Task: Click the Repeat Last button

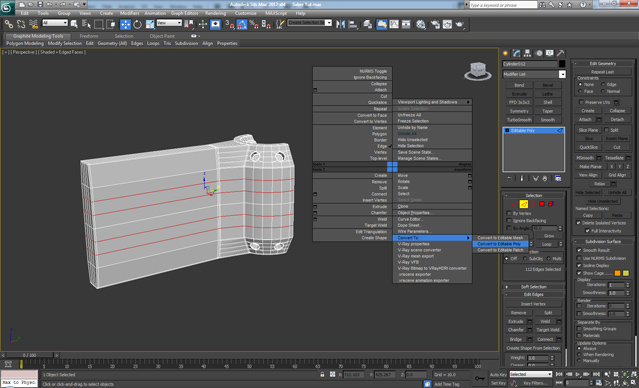Action: [x=603, y=72]
